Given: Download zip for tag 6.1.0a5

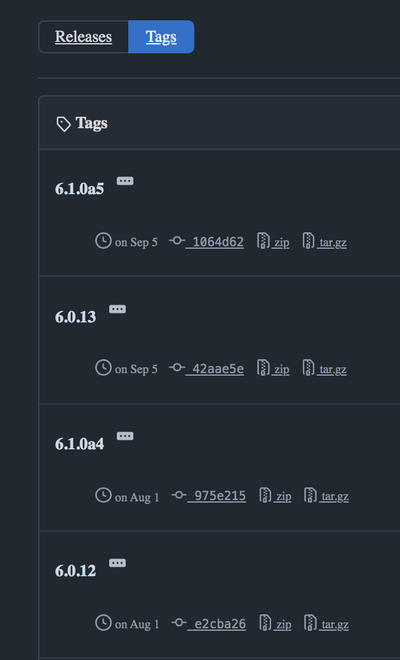Looking at the screenshot, I should point(280,242).
